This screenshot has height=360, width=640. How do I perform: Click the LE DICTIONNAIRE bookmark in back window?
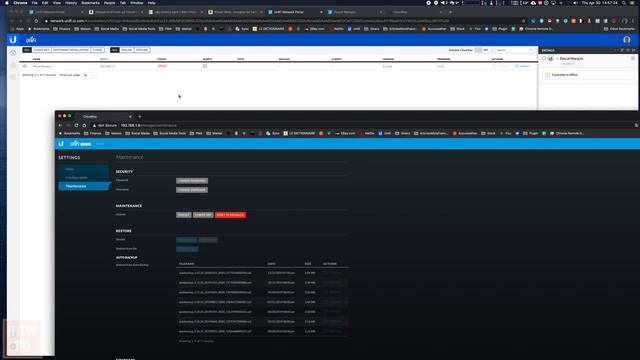point(268,29)
